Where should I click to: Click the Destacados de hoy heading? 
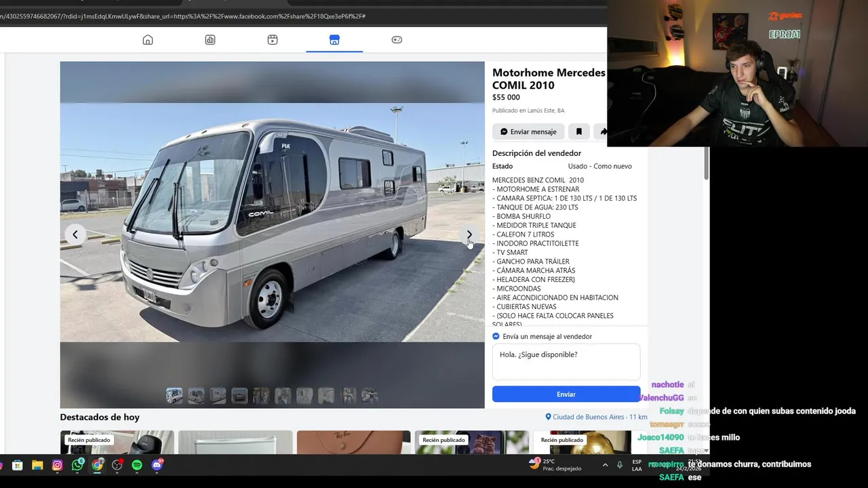(x=100, y=417)
